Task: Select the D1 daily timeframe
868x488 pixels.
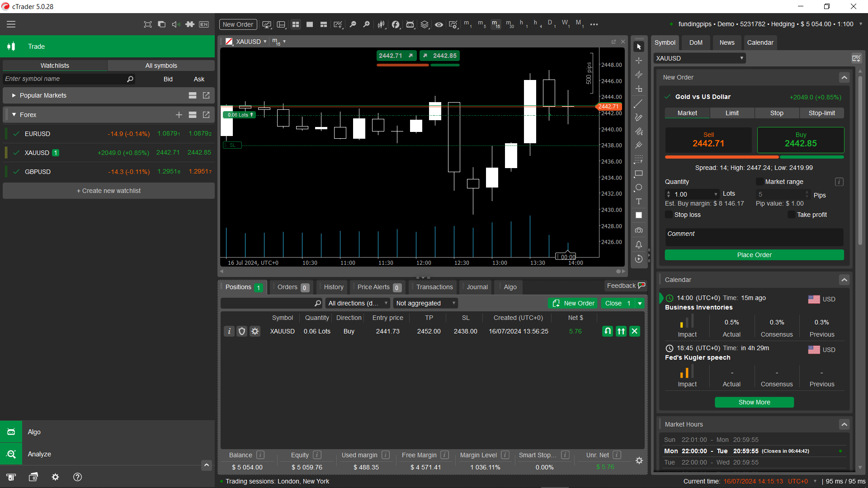Action: (x=552, y=24)
